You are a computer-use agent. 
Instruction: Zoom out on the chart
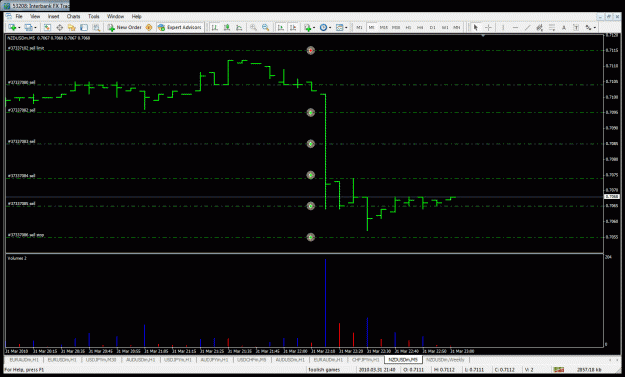265,27
